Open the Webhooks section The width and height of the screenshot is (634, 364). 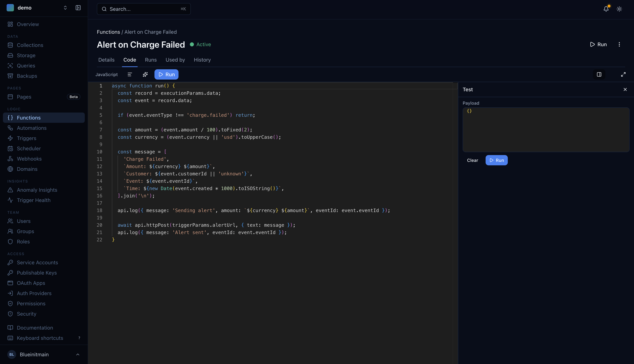29,159
